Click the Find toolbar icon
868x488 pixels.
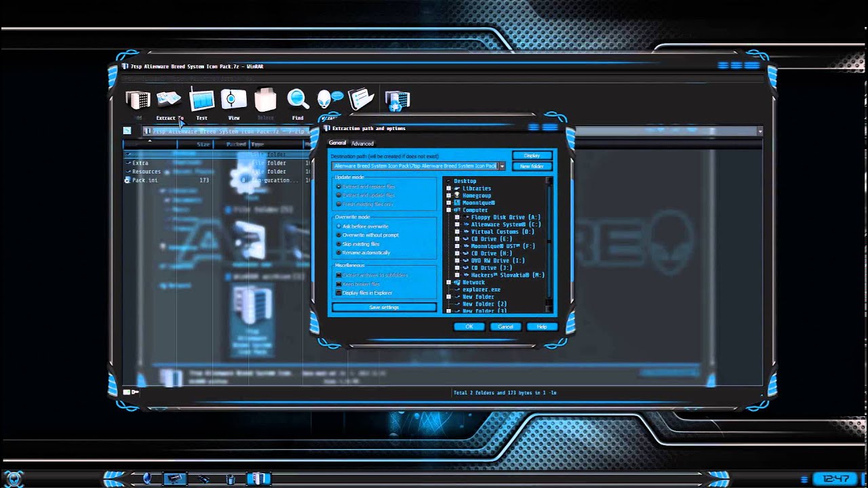coord(297,100)
